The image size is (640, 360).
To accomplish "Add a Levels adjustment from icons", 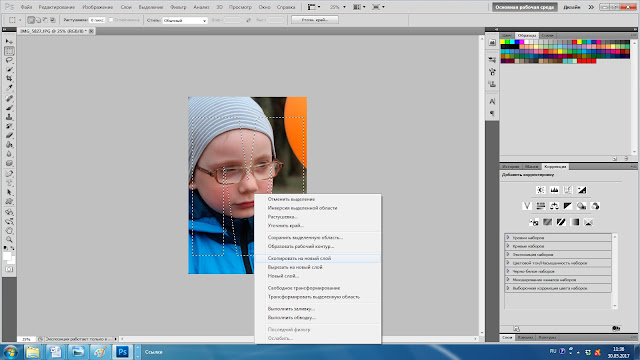I will (554, 190).
